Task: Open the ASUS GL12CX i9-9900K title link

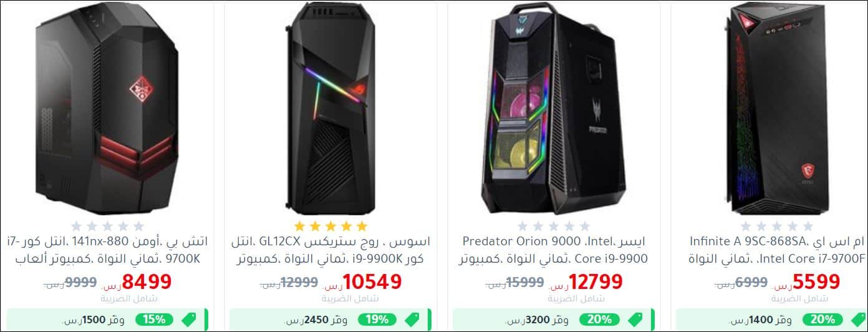Action: 330,250
